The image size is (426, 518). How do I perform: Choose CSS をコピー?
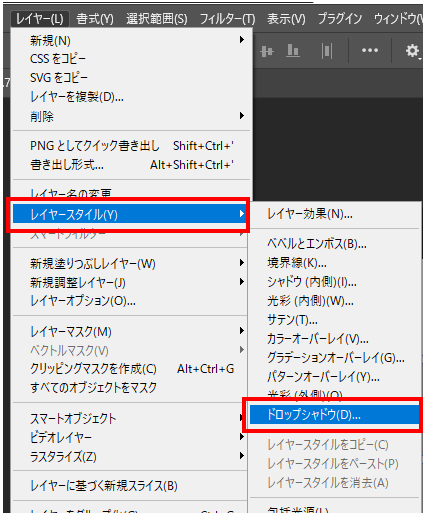tap(132, 59)
